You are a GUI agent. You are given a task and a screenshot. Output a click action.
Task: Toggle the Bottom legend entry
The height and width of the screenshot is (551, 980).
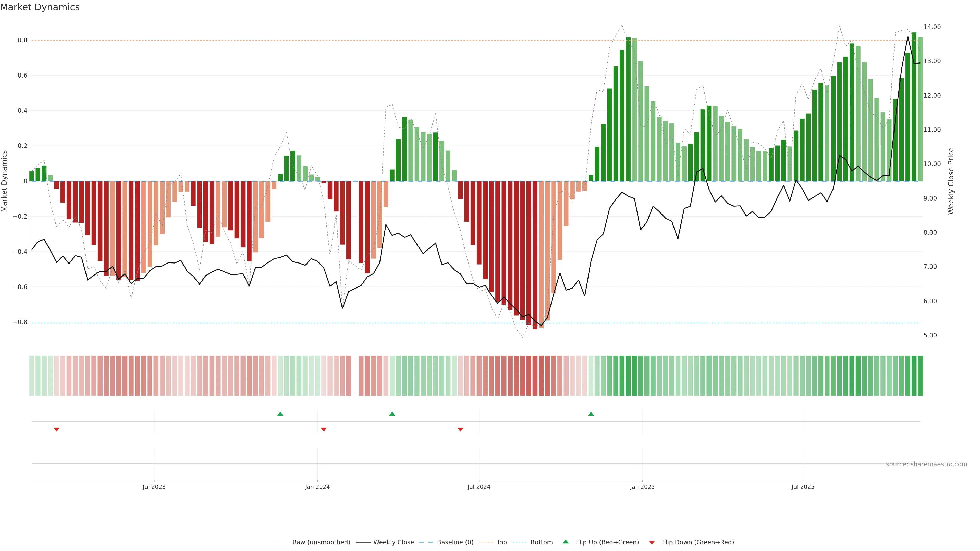coord(541,542)
